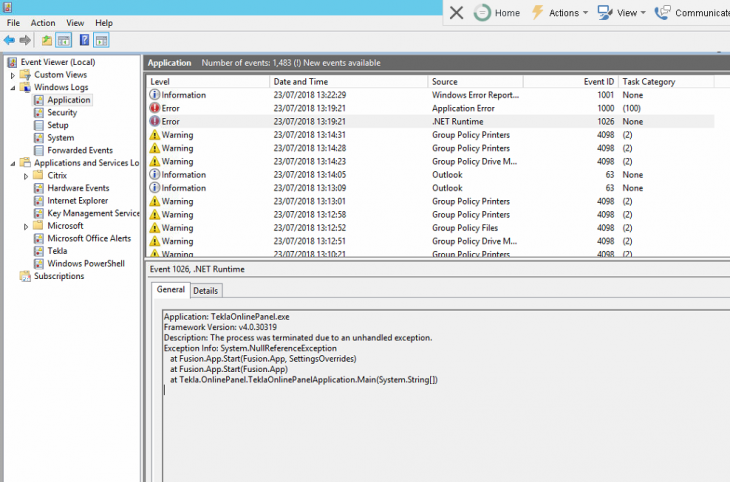Click the Tekla log icon
Image resolution: width=730 pixels, height=482 pixels.
(x=39, y=251)
